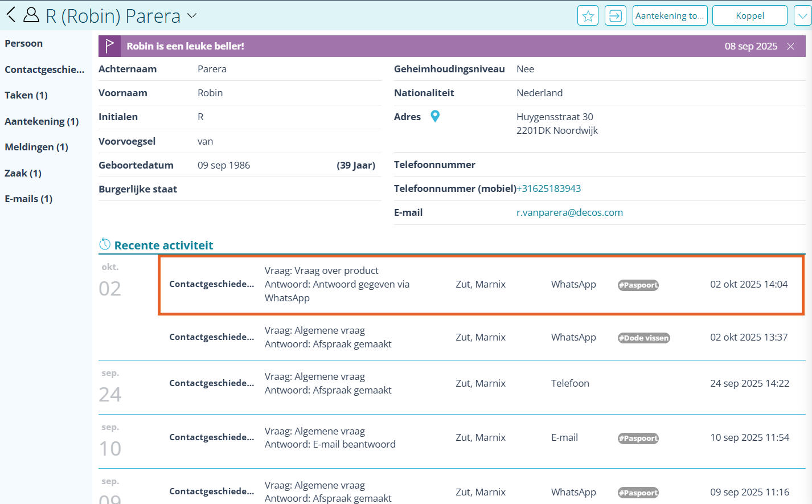This screenshot has height=504, width=812.
Task: Click the flag icon on purple banner
Action: tap(109, 46)
